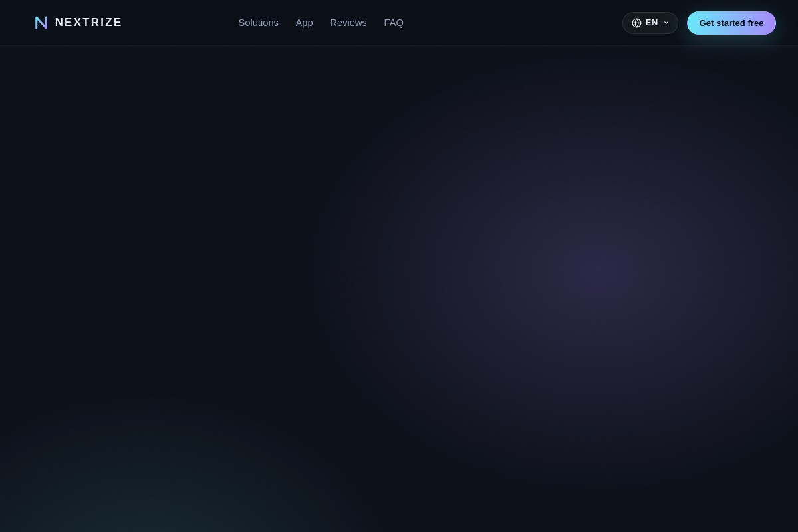
Task: Open the FAQ nav link
Action: click(x=394, y=23)
